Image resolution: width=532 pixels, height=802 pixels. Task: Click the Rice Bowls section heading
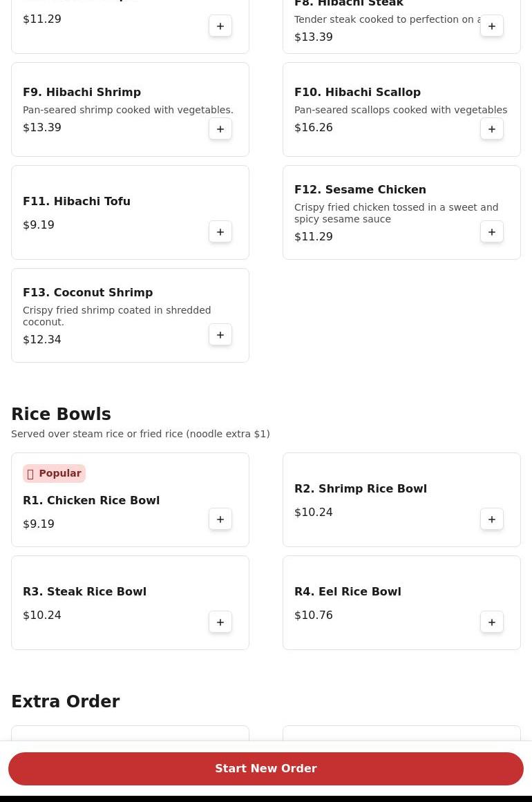61,414
